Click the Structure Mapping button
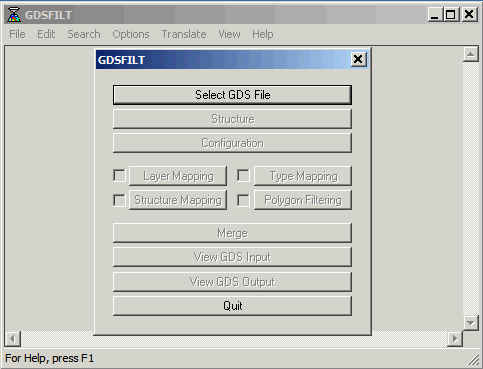The height and width of the screenshot is (369, 483). [178, 200]
